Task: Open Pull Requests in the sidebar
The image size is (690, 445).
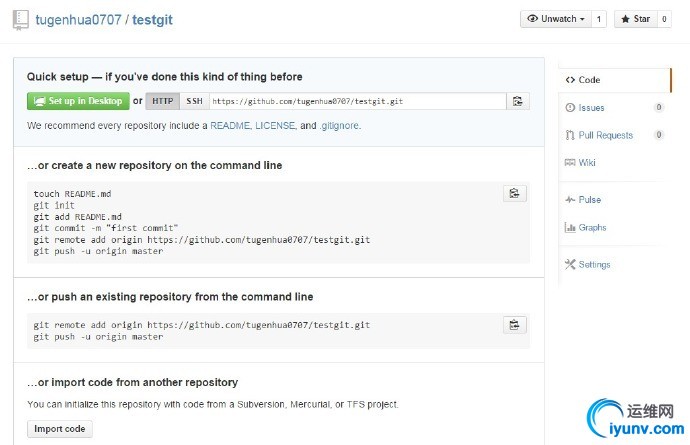Action: coord(605,135)
